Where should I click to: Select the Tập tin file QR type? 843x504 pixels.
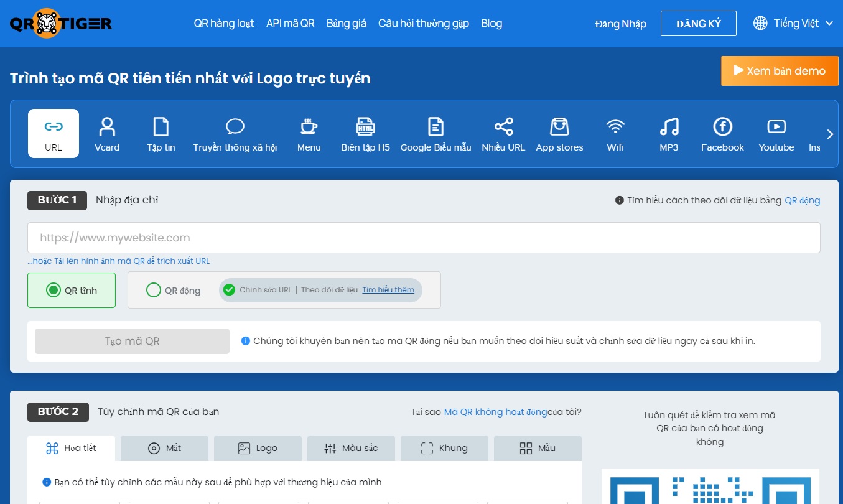click(161, 134)
